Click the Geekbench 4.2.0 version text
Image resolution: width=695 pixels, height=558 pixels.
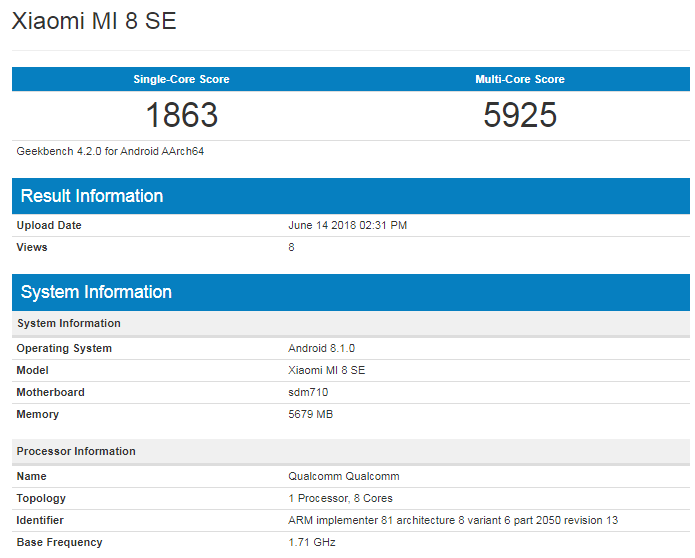(x=111, y=151)
